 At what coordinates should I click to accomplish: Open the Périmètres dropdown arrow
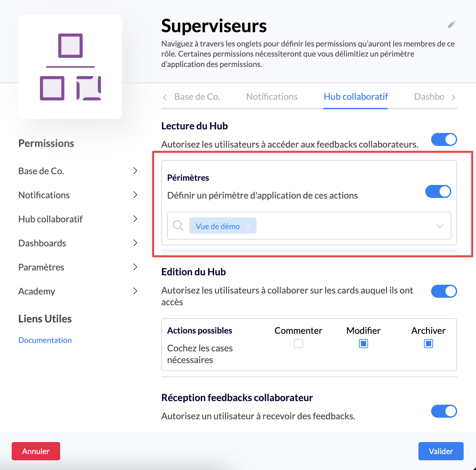tap(440, 226)
